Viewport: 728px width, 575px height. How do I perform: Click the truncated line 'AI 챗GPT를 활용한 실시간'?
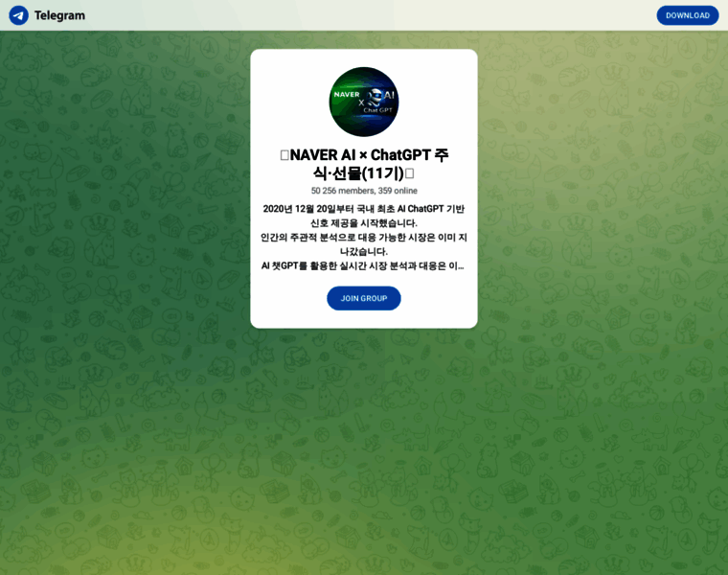(x=363, y=265)
